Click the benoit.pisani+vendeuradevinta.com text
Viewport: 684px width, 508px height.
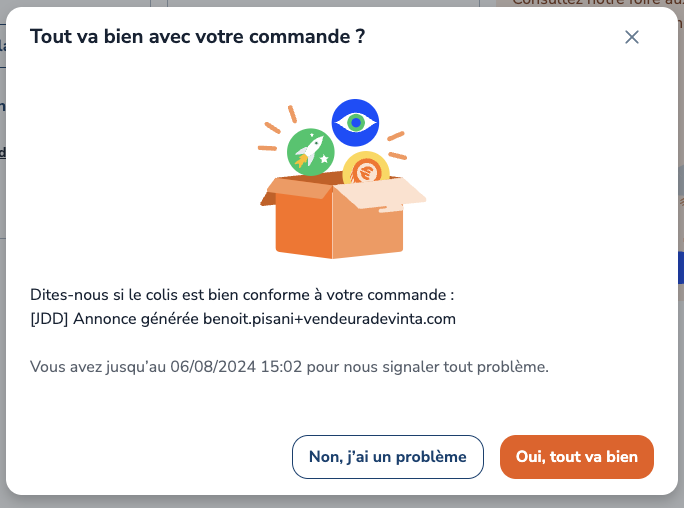(331, 319)
